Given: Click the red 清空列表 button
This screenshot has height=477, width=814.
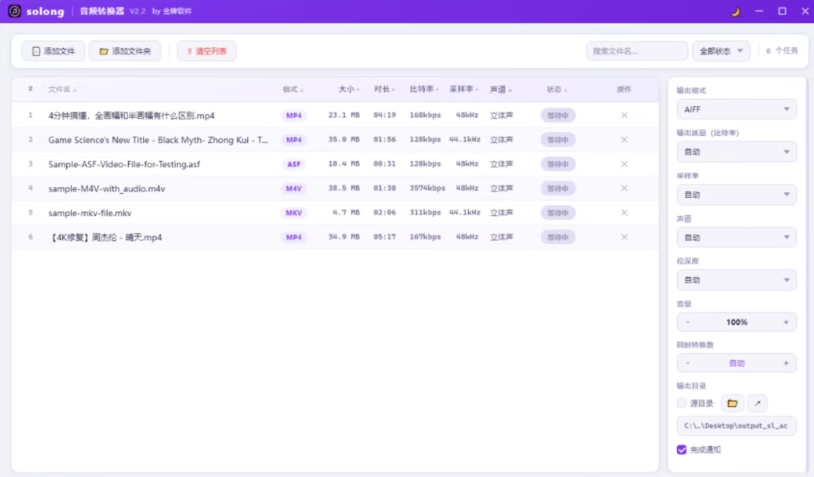Looking at the screenshot, I should (207, 51).
